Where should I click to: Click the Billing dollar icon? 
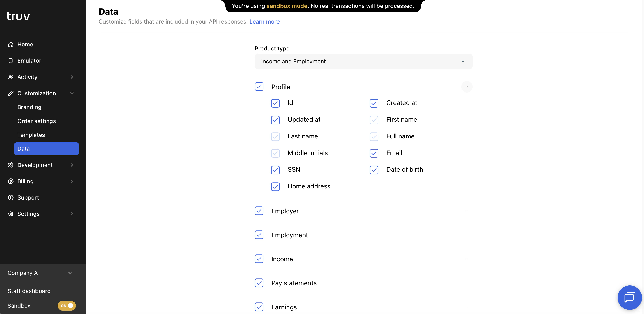pos(10,181)
